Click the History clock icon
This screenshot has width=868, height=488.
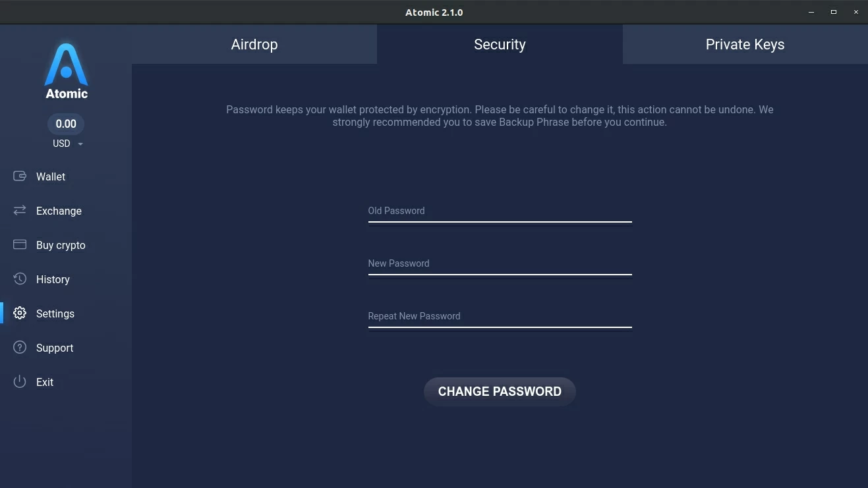[20, 279]
